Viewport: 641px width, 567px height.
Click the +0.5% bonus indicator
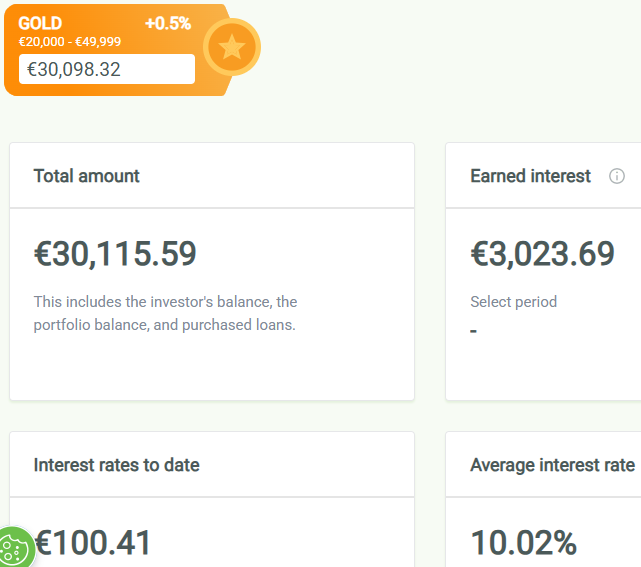(x=167, y=23)
